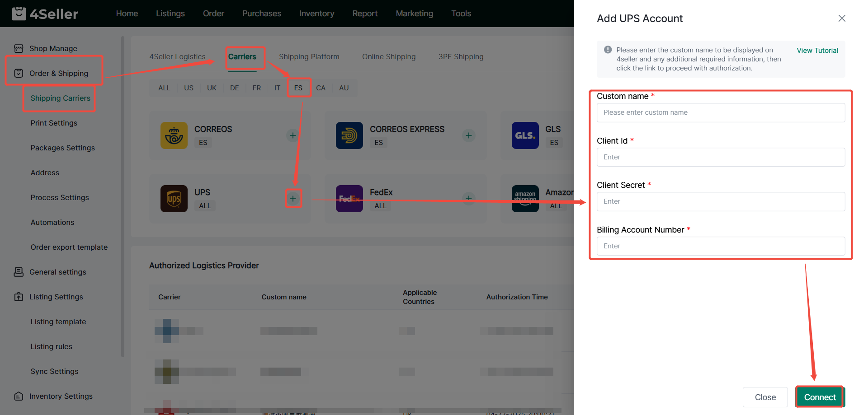Click the green Connect button
The image size is (868, 415).
[x=820, y=397]
